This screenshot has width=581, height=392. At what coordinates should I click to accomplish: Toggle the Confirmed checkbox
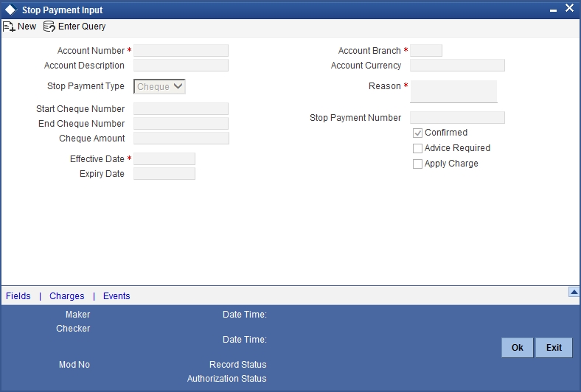pyautogui.click(x=417, y=133)
